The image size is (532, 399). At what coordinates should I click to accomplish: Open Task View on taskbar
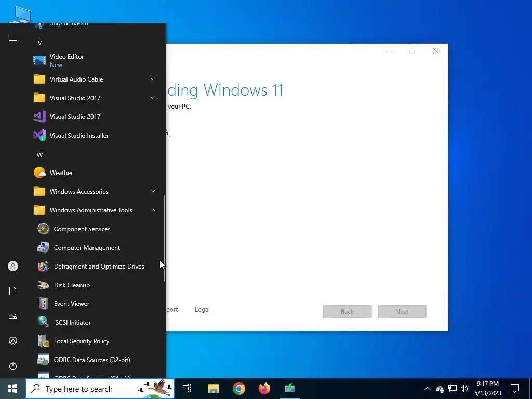tap(187, 389)
